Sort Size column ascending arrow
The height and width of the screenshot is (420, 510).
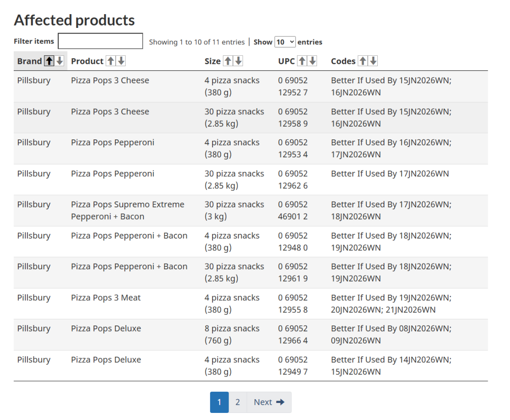coord(228,61)
